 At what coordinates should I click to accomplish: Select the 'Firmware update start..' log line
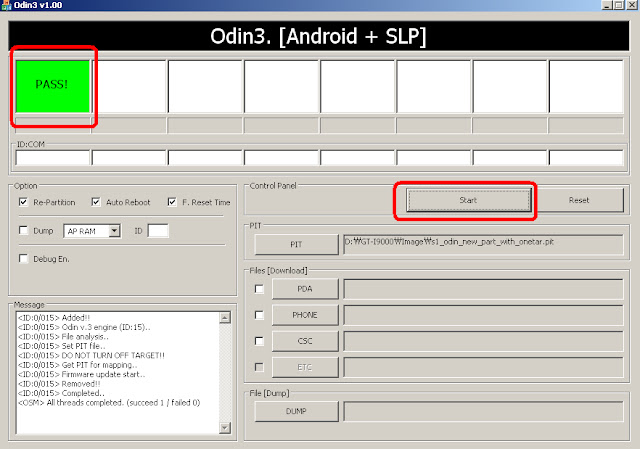pyautogui.click(x=81, y=374)
